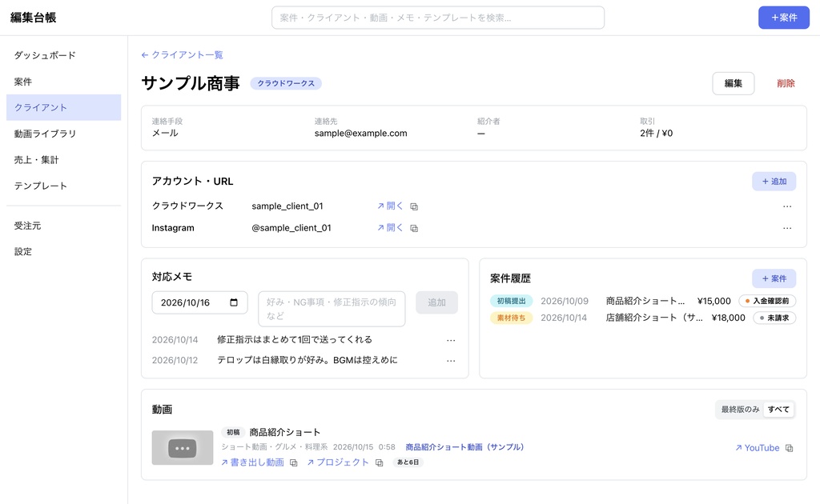Image resolution: width=820 pixels, height=504 pixels.
Task: Open テンプレート in the sidebar
Action: tap(64, 186)
